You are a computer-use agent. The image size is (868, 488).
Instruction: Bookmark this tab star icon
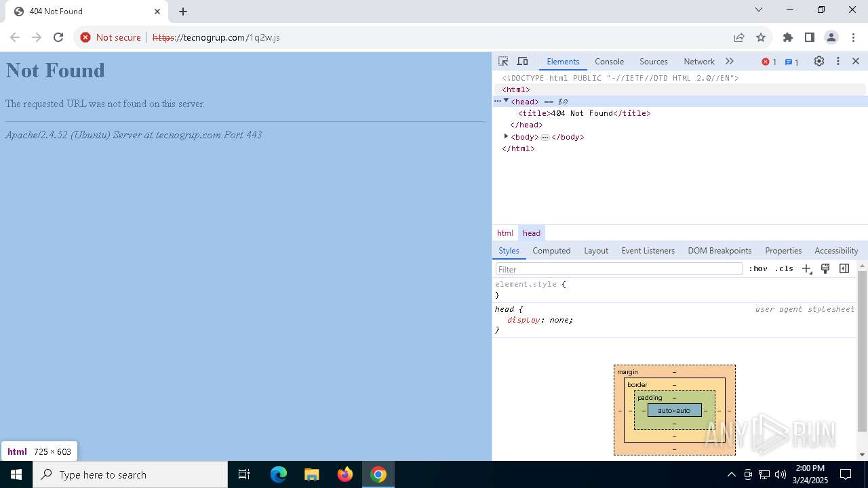761,37
